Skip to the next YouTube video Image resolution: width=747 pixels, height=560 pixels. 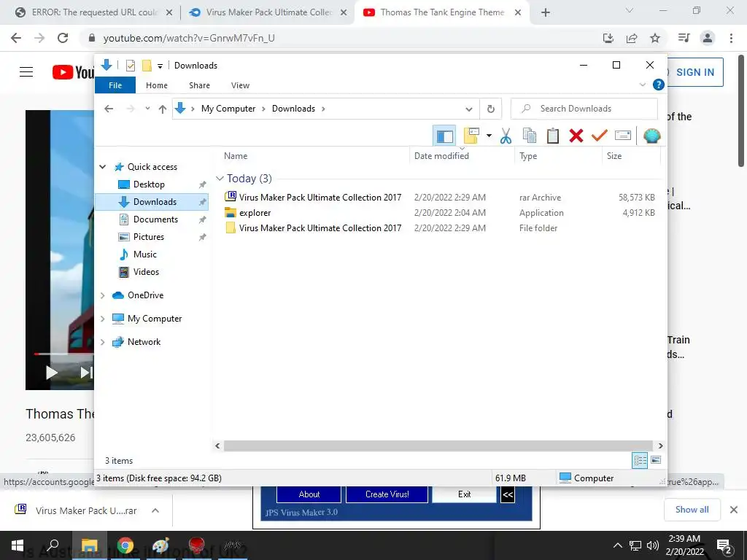pyautogui.click(x=86, y=373)
